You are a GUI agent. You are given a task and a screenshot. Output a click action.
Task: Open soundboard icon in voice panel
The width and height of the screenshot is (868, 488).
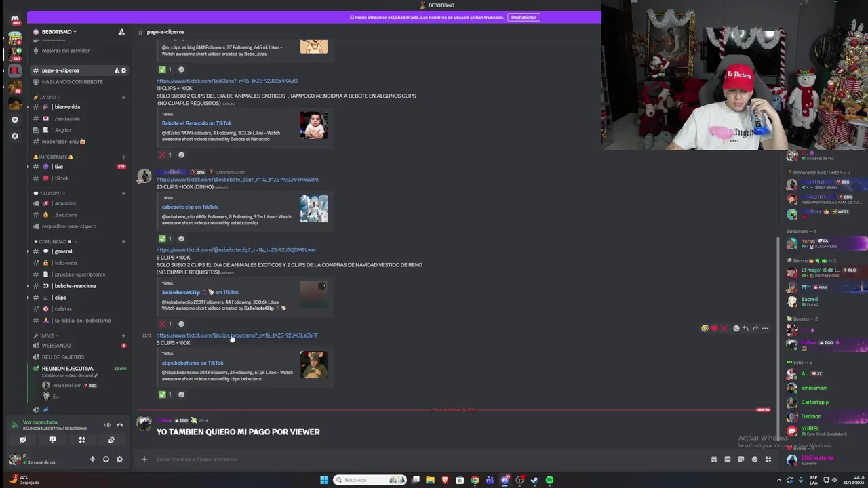[111, 440]
